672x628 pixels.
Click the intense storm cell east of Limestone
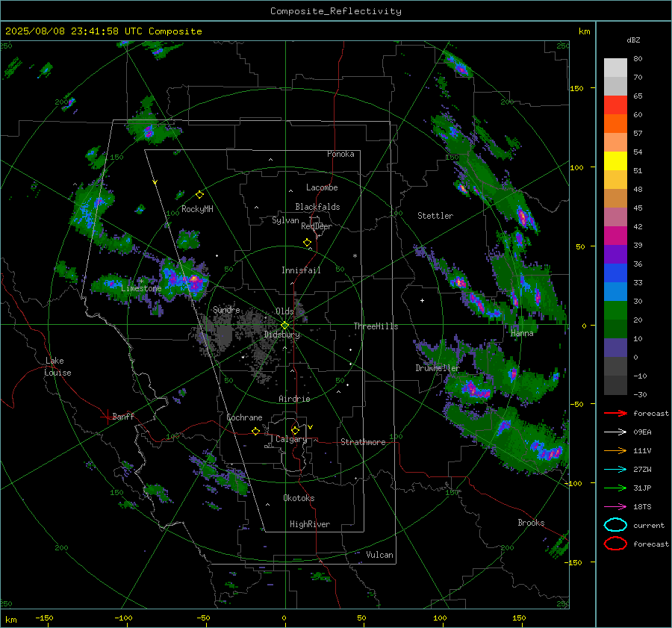coord(193,281)
